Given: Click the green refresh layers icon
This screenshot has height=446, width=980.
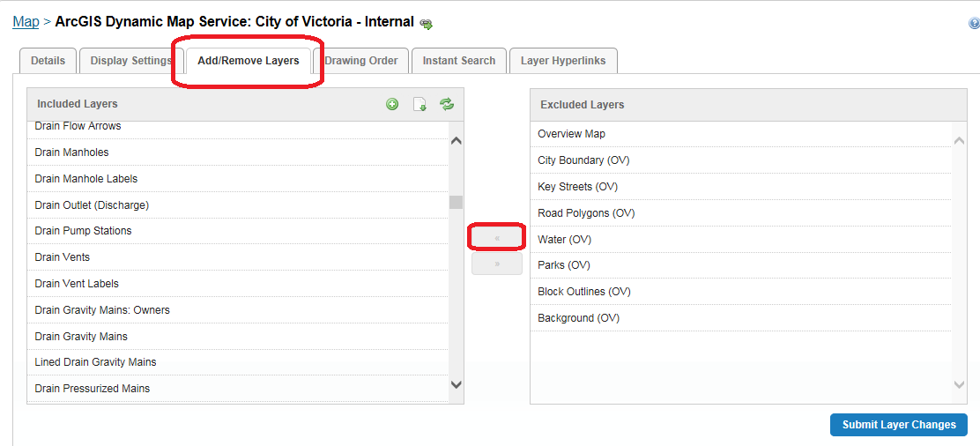Looking at the screenshot, I should point(446,104).
